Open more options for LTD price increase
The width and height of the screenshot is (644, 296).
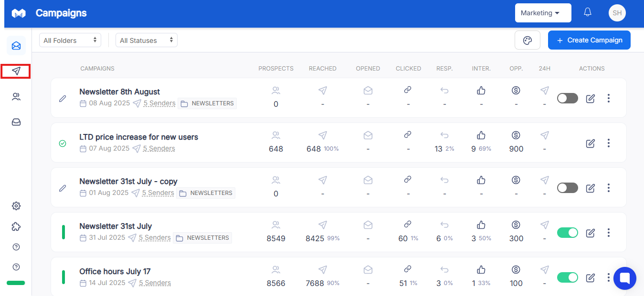tap(609, 143)
